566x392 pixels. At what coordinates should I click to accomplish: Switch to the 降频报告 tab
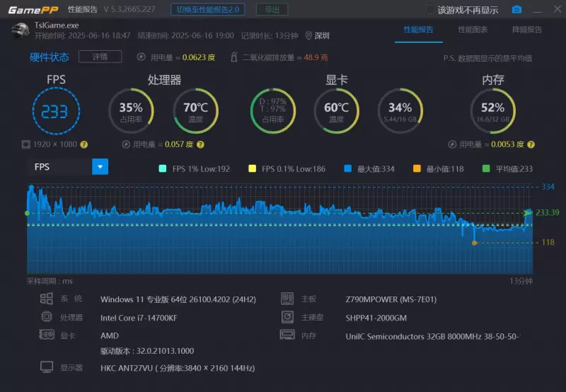pyautogui.click(x=526, y=30)
